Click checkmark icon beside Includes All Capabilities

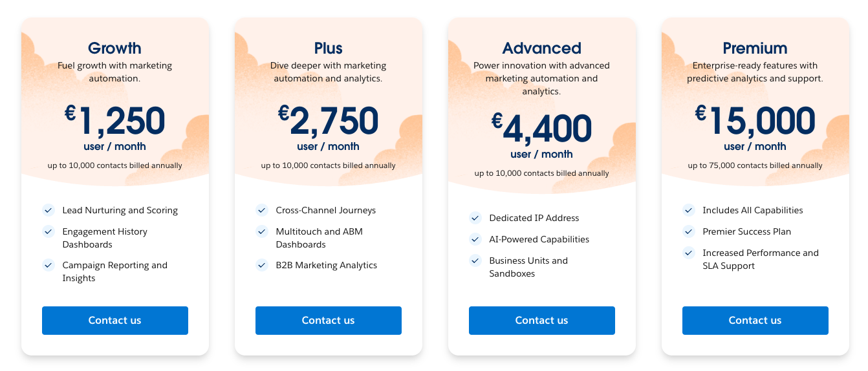click(689, 210)
